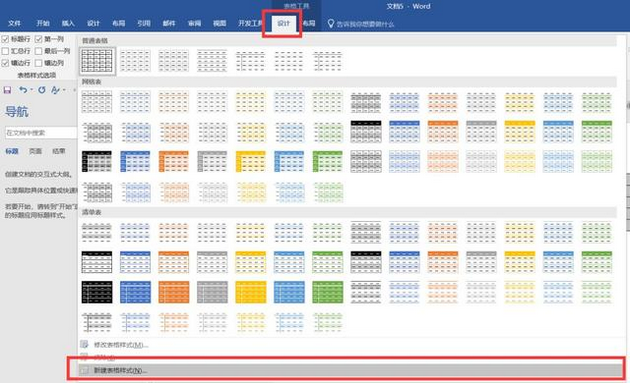The width and height of the screenshot is (633, 384).
Task: Enable the 镶边列 banded columns checkbox
Action: (39, 63)
